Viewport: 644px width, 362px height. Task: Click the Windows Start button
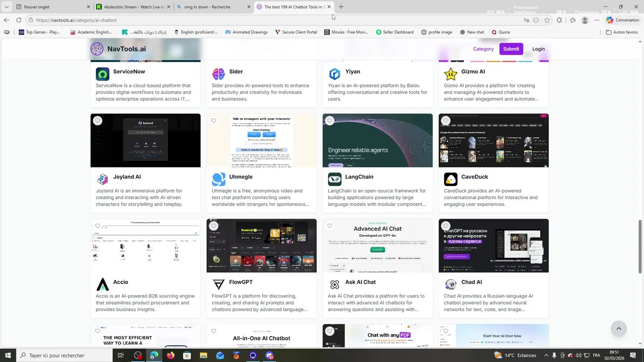(x=8, y=355)
